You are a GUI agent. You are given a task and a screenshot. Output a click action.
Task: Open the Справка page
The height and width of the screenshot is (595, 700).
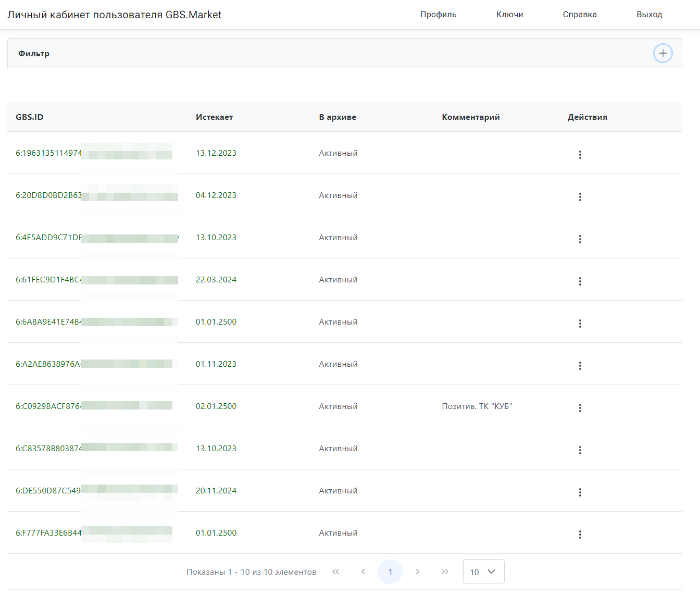pos(580,15)
